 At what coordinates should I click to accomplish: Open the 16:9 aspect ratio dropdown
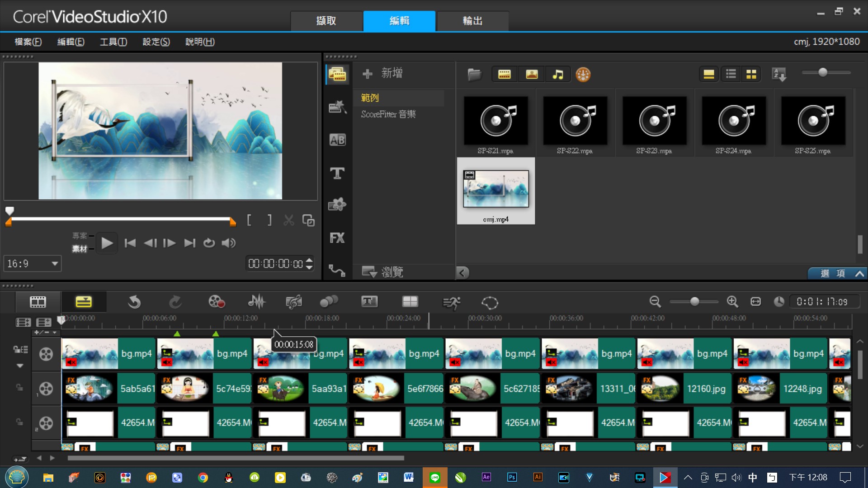[x=33, y=263]
